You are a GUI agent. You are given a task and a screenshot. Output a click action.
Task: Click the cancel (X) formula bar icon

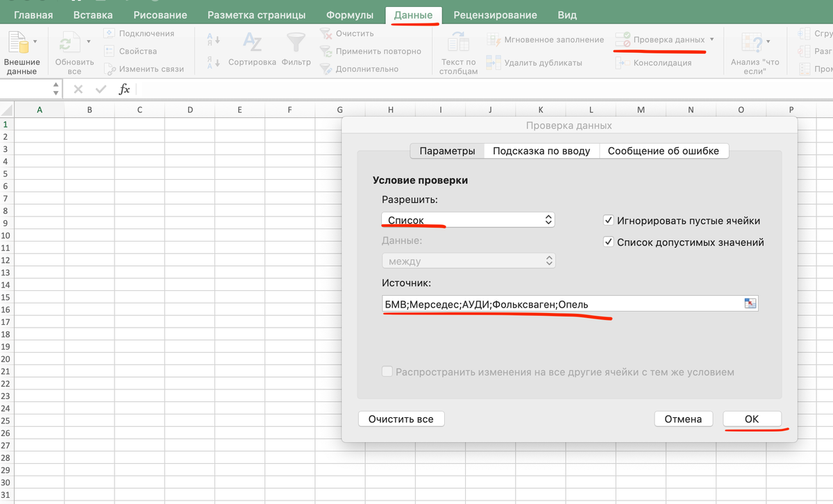(78, 89)
